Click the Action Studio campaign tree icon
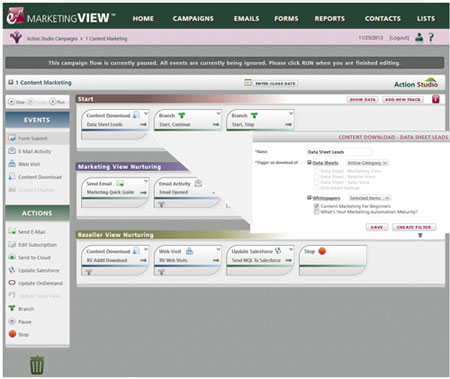 15,37
